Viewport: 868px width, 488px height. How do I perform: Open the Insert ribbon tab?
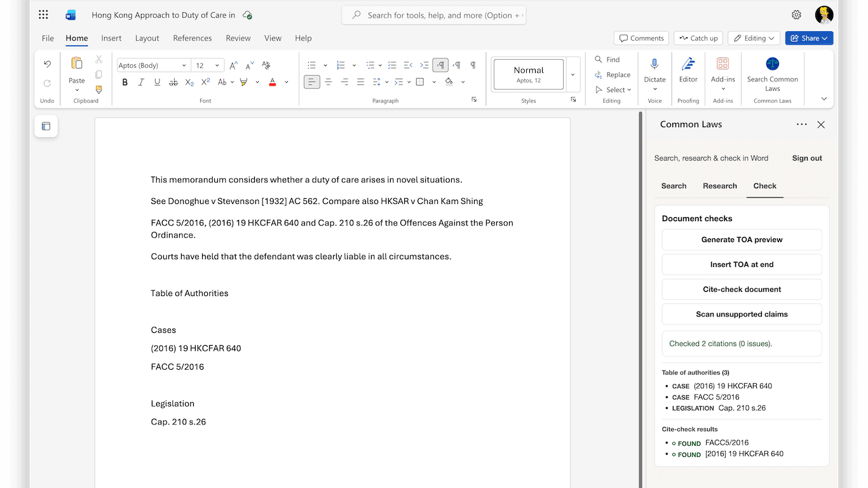click(x=111, y=38)
